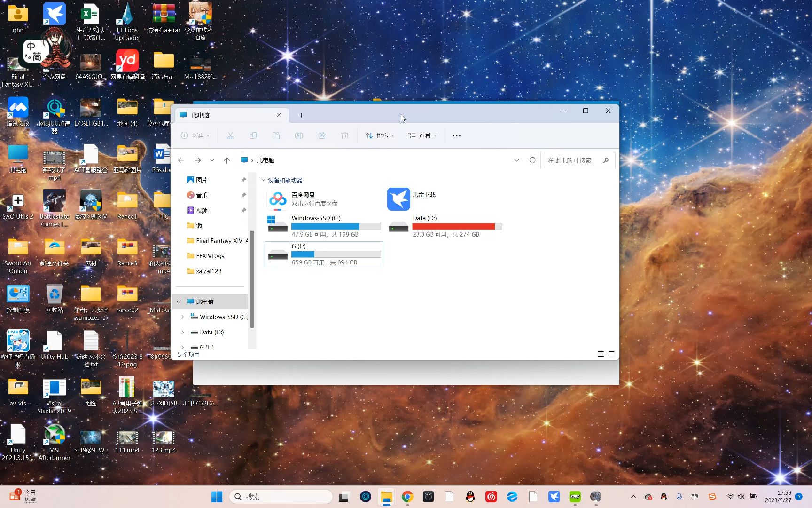
Task: Click the G (E:) drive usage bar
Action: click(336, 254)
